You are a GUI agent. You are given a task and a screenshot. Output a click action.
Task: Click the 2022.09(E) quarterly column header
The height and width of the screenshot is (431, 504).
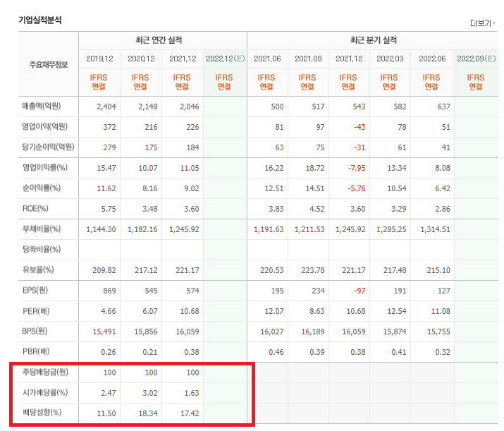pos(477,59)
